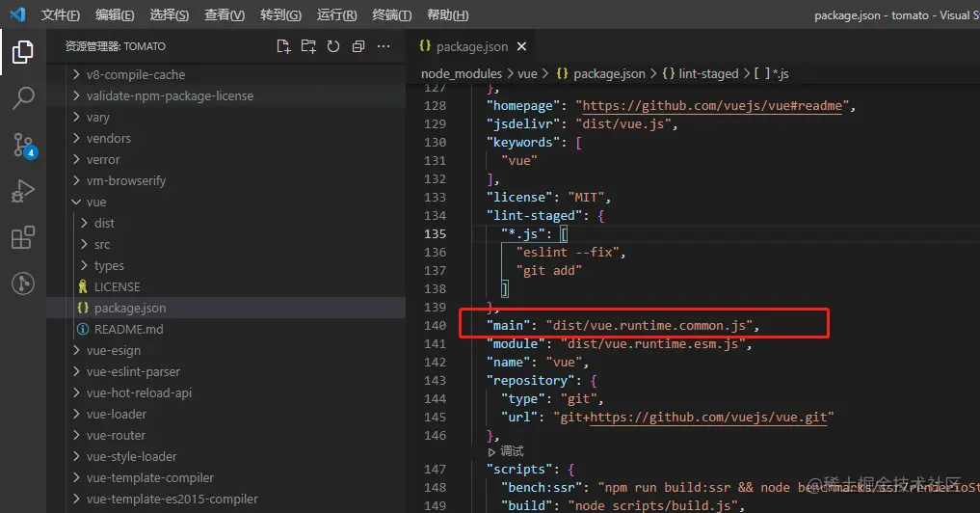
Task: Click the "scripts" key on line 147
Action: click(x=520, y=470)
